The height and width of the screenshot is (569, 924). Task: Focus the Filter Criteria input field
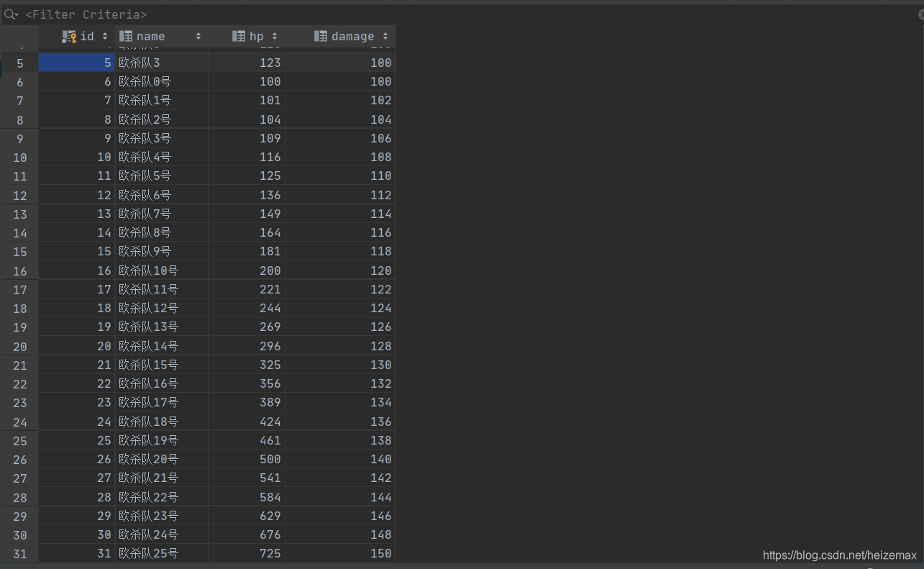pos(86,14)
